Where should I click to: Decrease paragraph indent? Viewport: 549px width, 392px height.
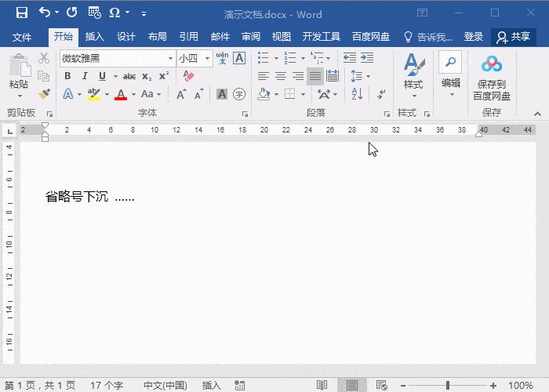(x=350, y=58)
